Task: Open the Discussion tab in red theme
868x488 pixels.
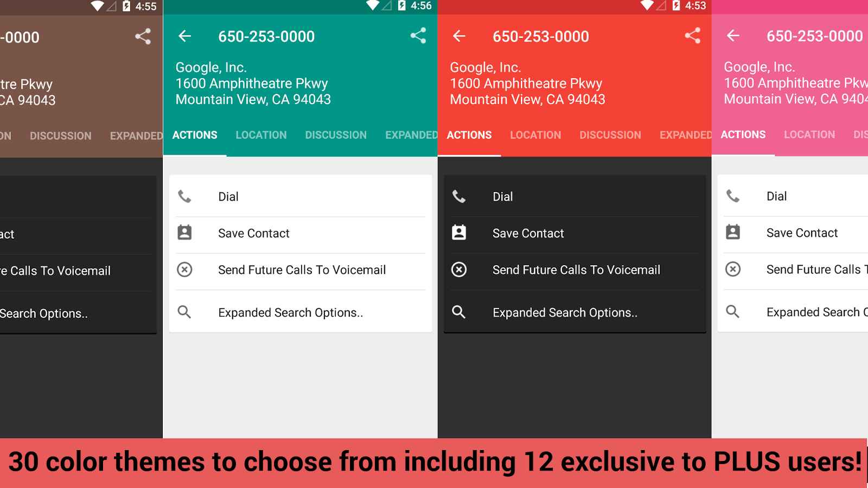Action: [610, 135]
